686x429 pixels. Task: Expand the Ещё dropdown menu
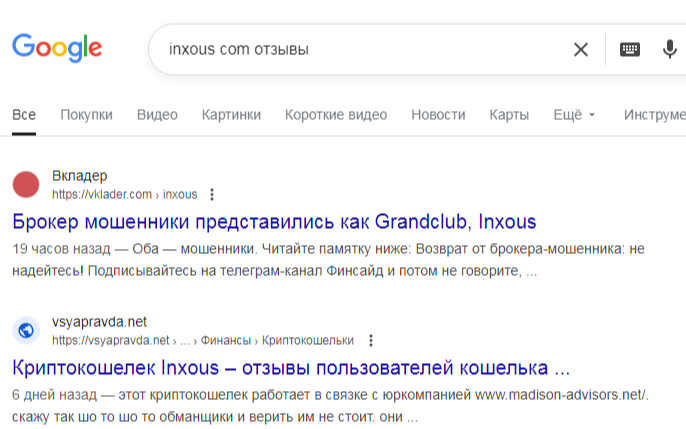[x=574, y=115]
